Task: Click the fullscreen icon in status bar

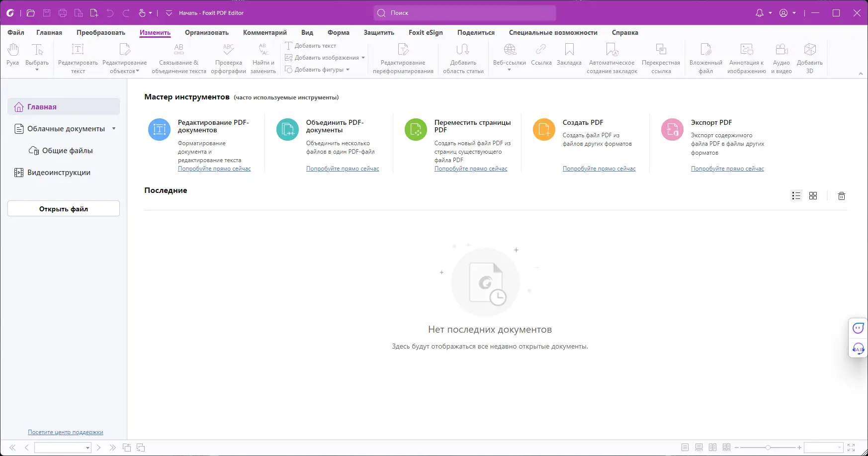Action: point(851,448)
